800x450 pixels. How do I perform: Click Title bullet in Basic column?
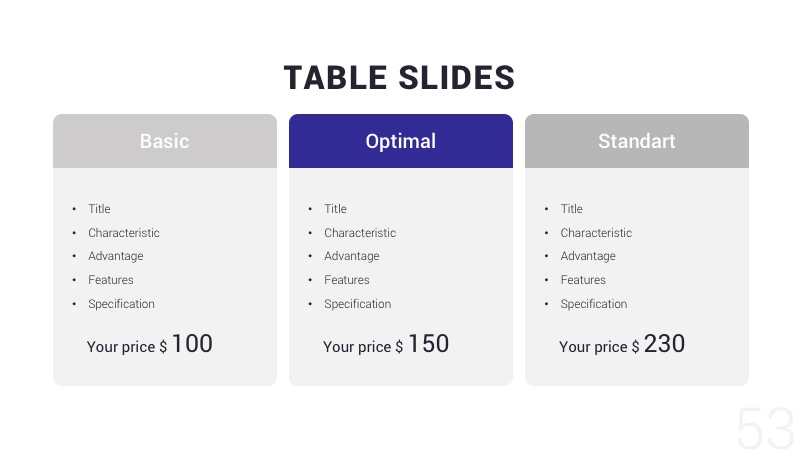tap(99, 209)
